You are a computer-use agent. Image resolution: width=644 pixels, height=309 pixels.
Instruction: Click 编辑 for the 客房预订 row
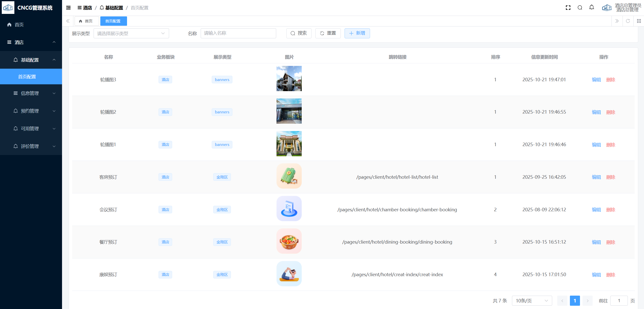point(596,177)
